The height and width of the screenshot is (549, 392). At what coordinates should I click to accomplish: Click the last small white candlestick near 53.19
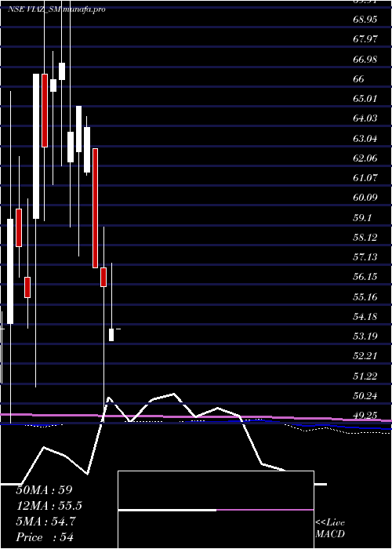click(111, 335)
